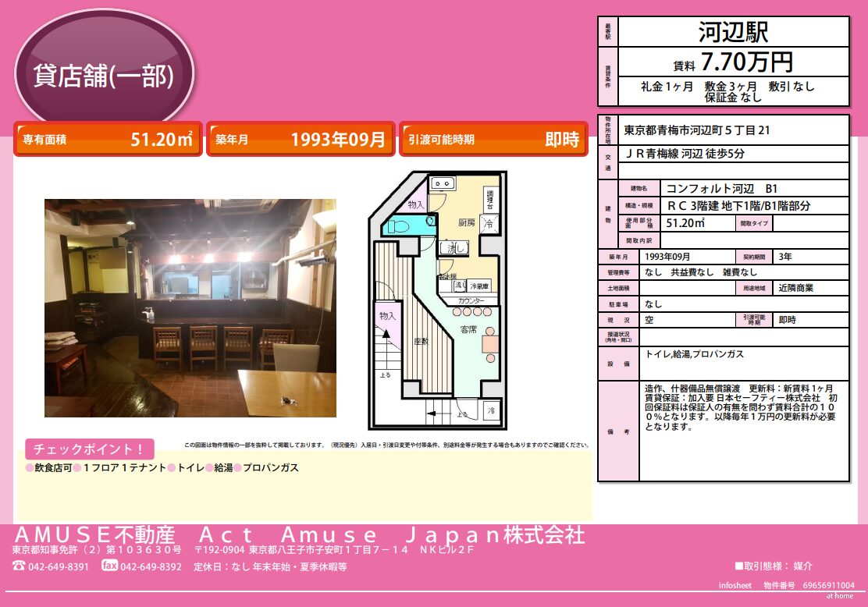Select the チェックポイント! pink label
The width and height of the screenshot is (868, 607).
[x=90, y=449]
